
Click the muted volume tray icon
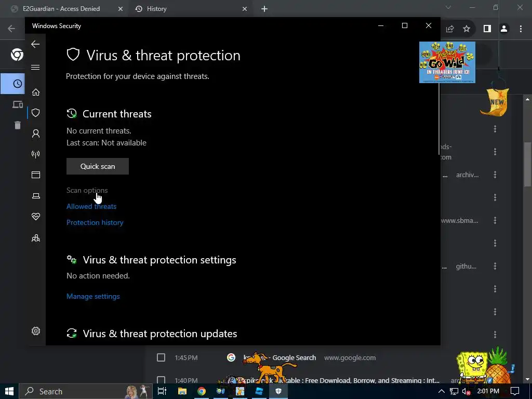(x=467, y=391)
